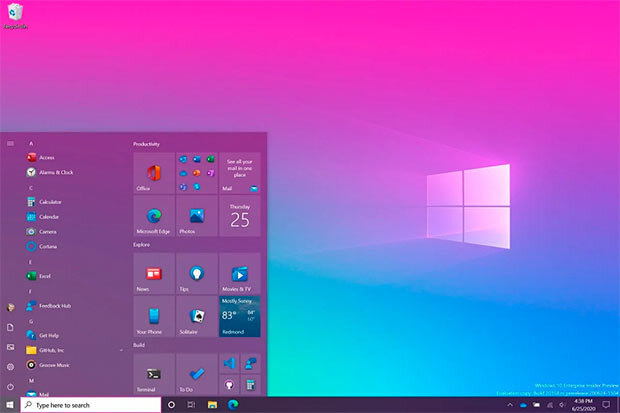Screen dimensions: 620x413
Task: Open Pictures from the Start rail
Action: point(11,347)
